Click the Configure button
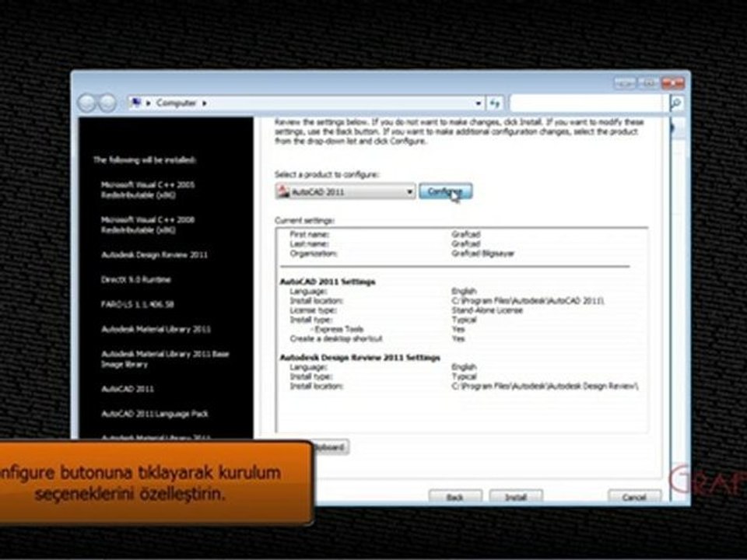This screenshot has height=560, width=747. (x=445, y=191)
